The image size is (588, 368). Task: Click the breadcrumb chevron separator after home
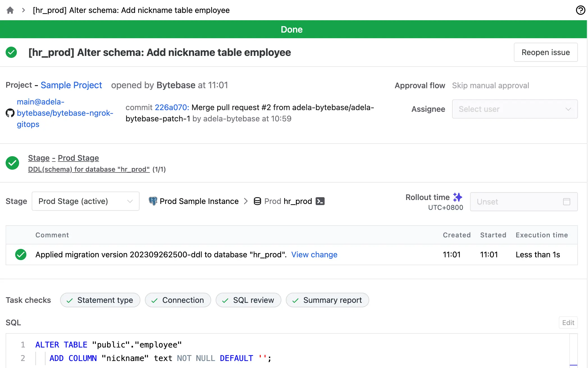pyautogui.click(x=24, y=10)
